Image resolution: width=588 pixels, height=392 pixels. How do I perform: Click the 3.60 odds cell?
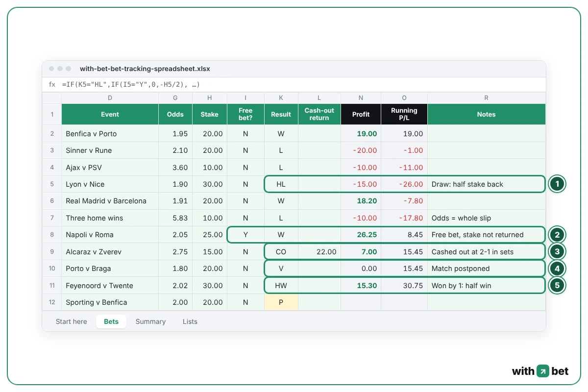click(175, 167)
